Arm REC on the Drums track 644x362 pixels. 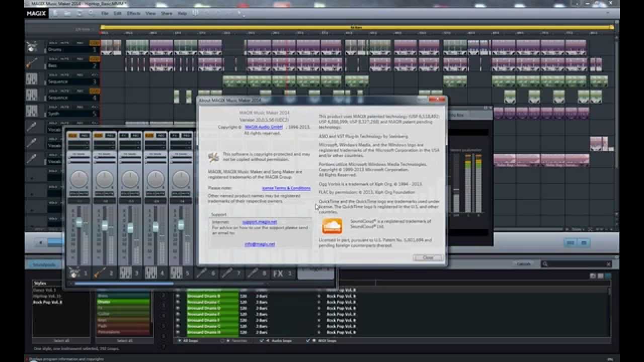click(x=79, y=43)
